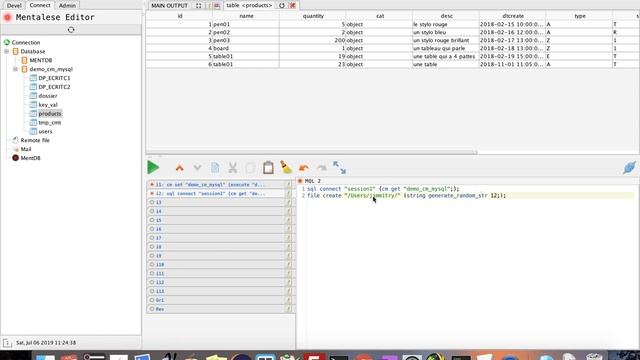Image resolution: width=640 pixels, height=360 pixels.
Task: Select the DP_ECRITC2 table in tree
Action: point(54,87)
